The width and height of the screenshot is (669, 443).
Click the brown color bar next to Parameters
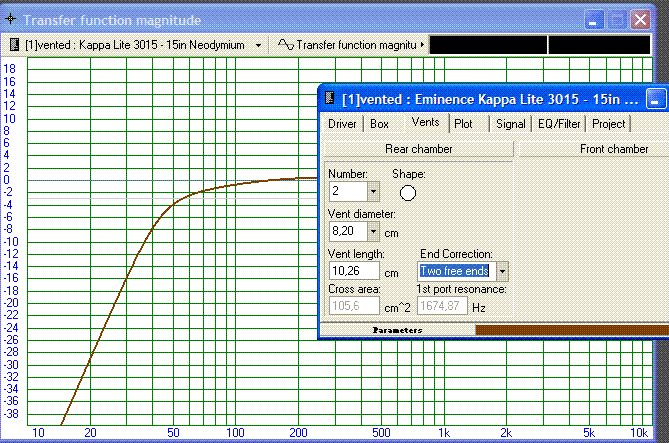(x=572, y=330)
